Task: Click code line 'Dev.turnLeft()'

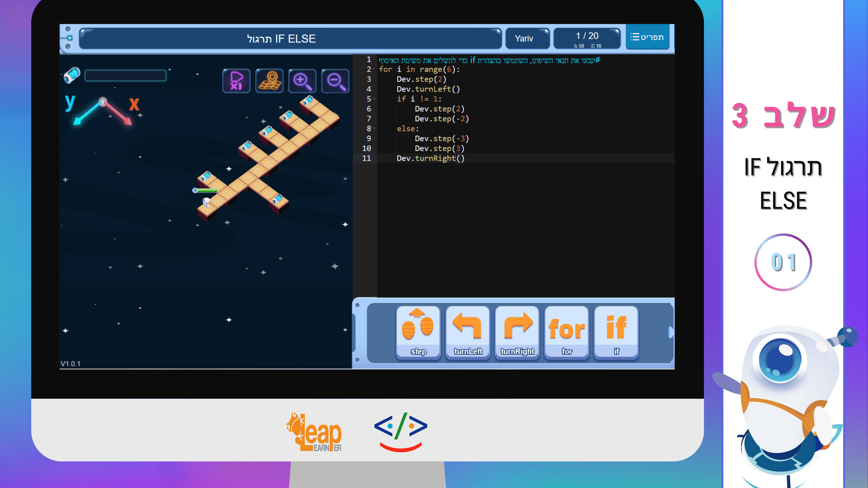Action: coord(428,89)
